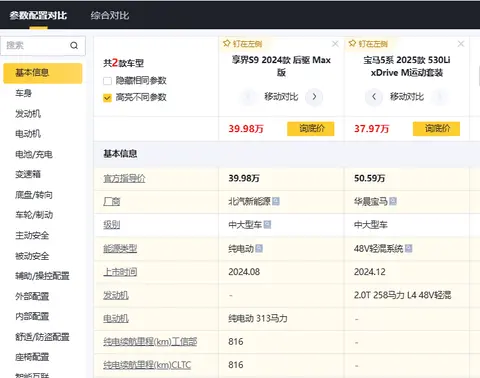
Task: Select 车轮/制动 in the sidebar
Action: 34,215
